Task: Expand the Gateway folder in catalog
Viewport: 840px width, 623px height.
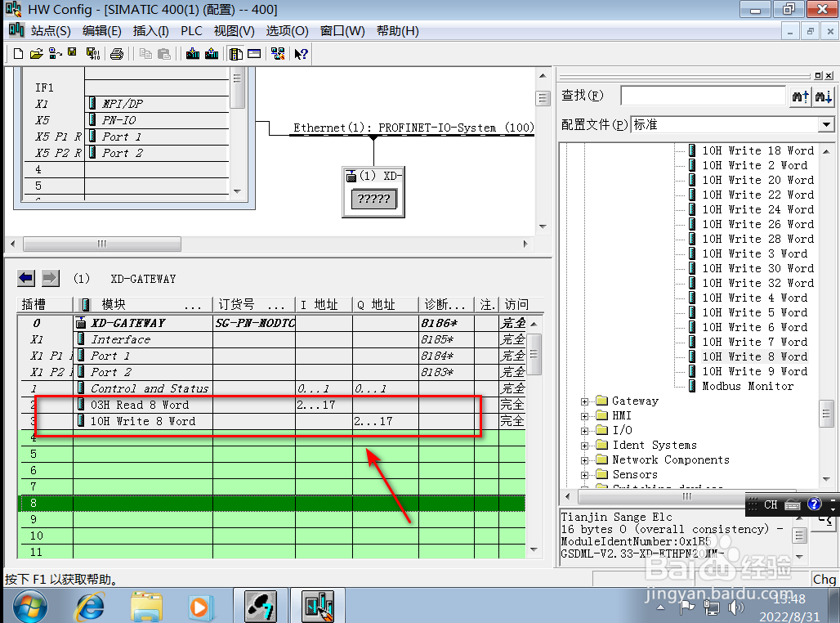Action: pos(584,401)
